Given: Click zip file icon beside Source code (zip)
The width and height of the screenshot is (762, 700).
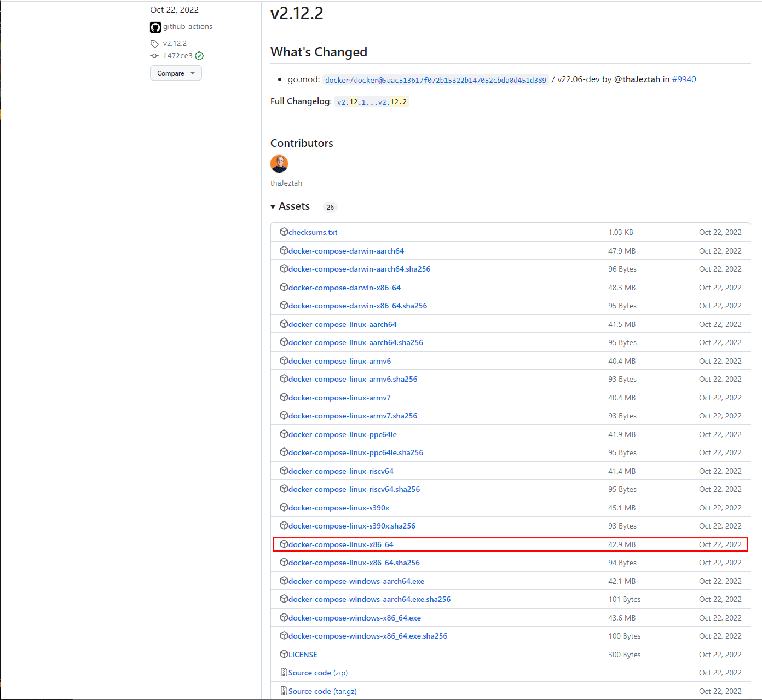Looking at the screenshot, I should coord(284,672).
